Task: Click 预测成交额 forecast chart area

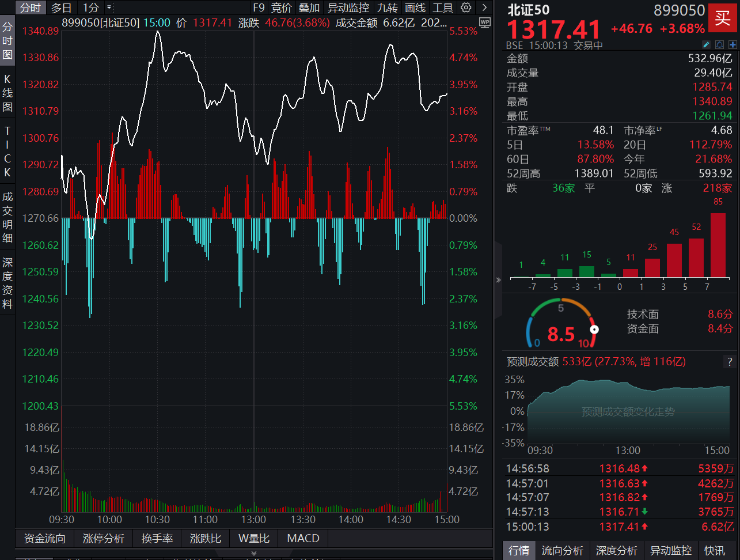Action: point(628,411)
